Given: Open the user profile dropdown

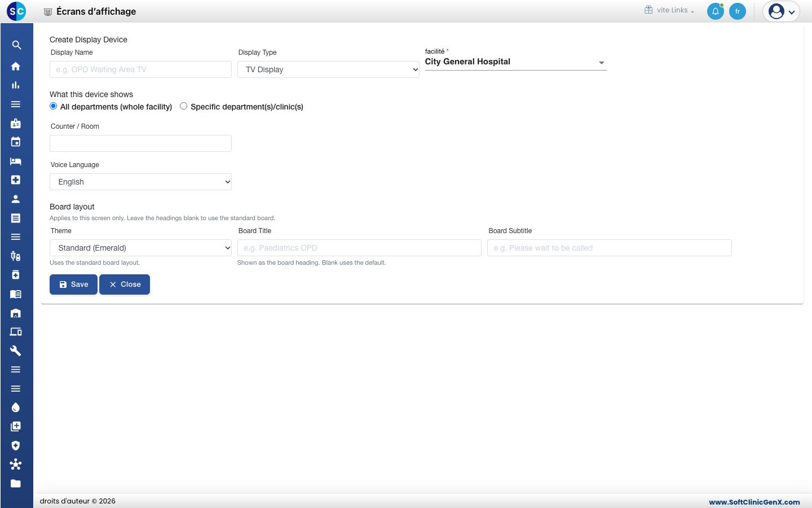Looking at the screenshot, I should (782, 11).
